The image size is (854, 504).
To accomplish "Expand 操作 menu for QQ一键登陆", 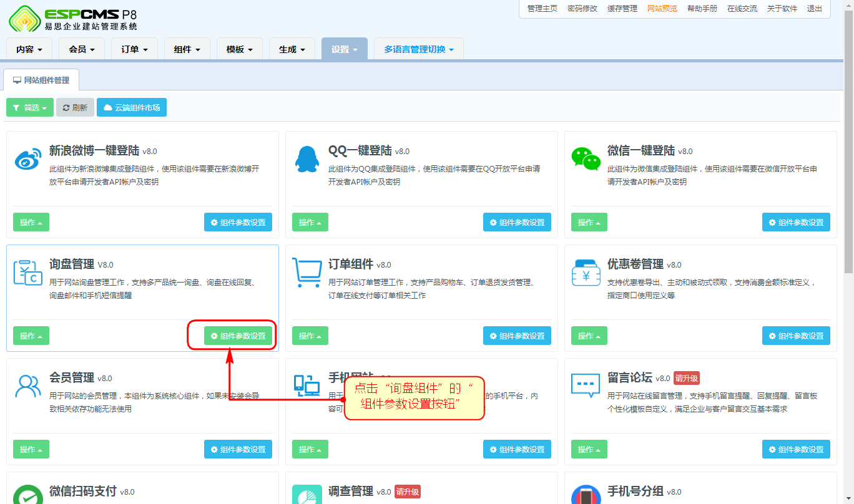I will 310,222.
